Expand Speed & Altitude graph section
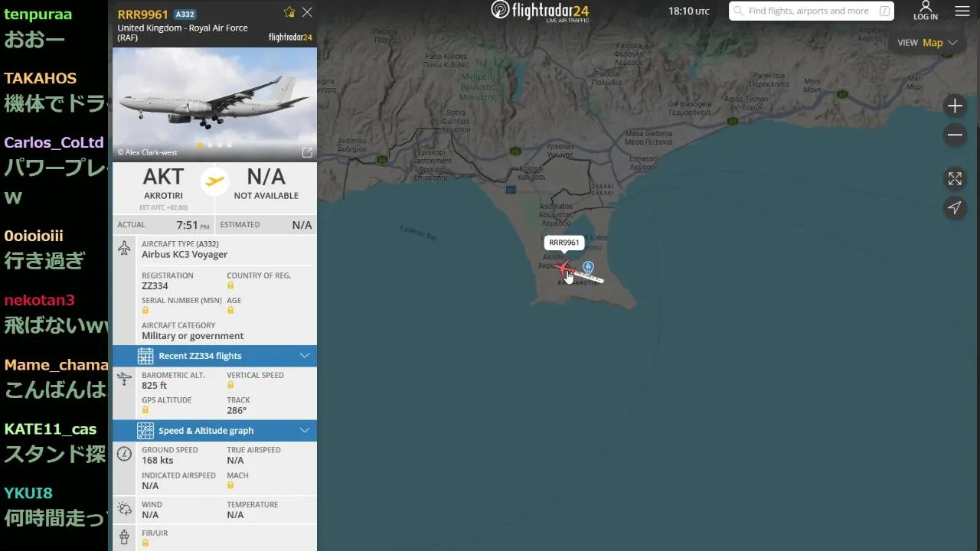This screenshot has width=980, height=551. (x=214, y=431)
